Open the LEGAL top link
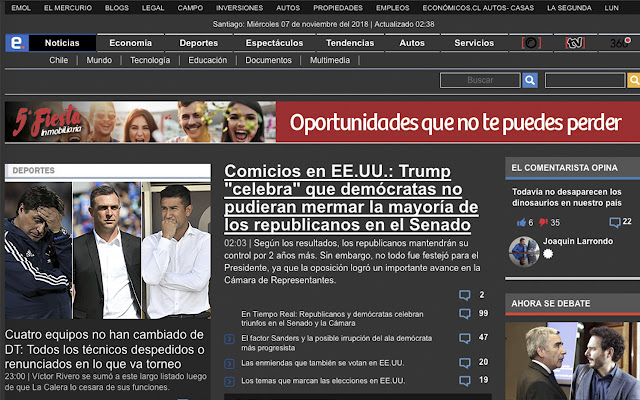This screenshot has height=400, width=640. 153,8
